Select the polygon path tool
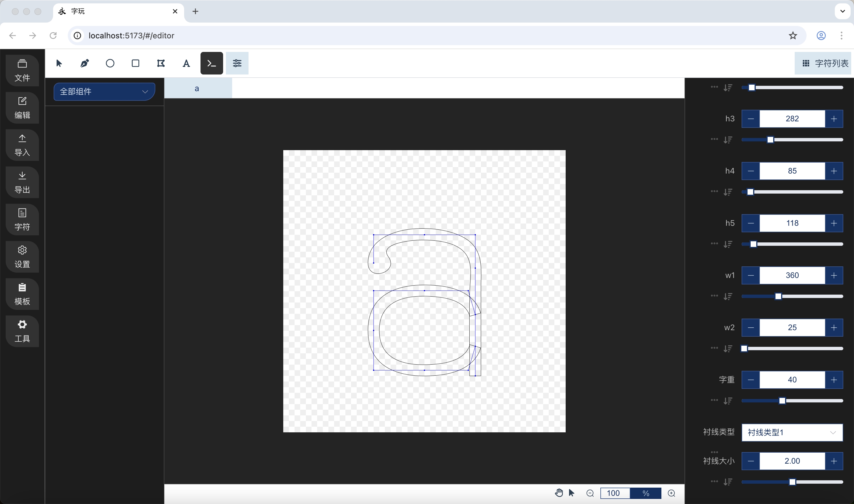Viewport: 854px width, 504px height. 161,63
